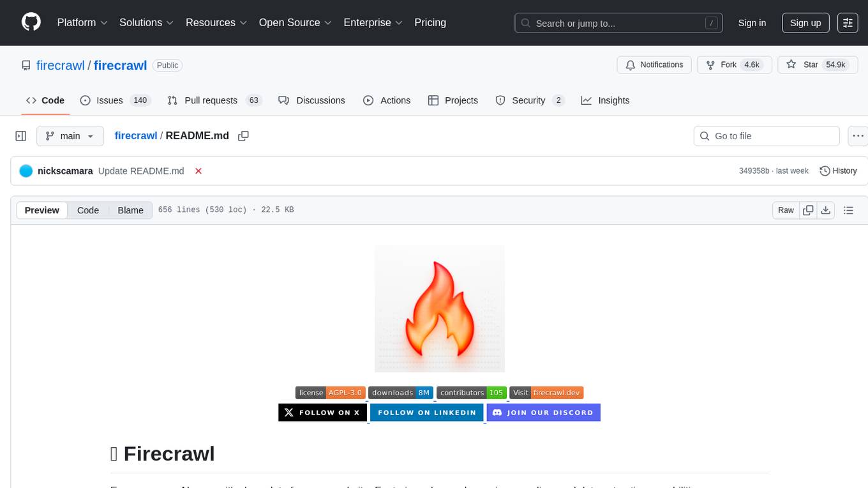Viewport: 868px width, 488px height.
Task: Open the nickscamara author link
Action: pos(65,171)
